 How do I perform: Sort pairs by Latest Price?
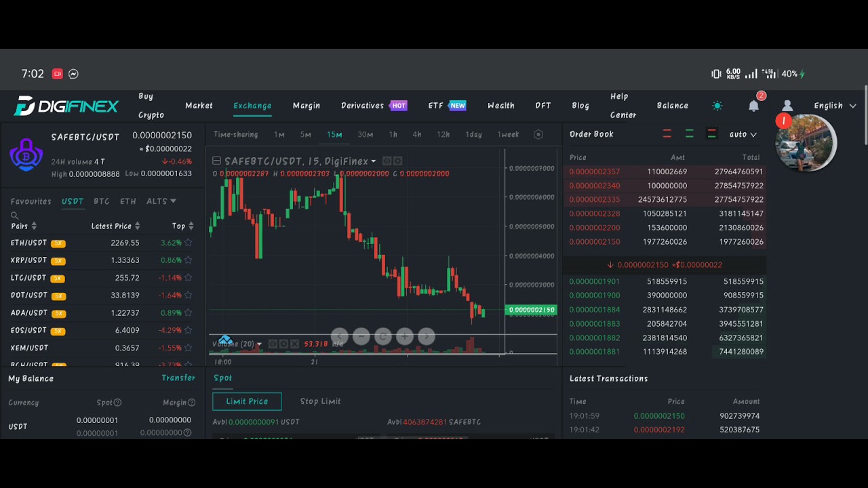click(x=115, y=226)
